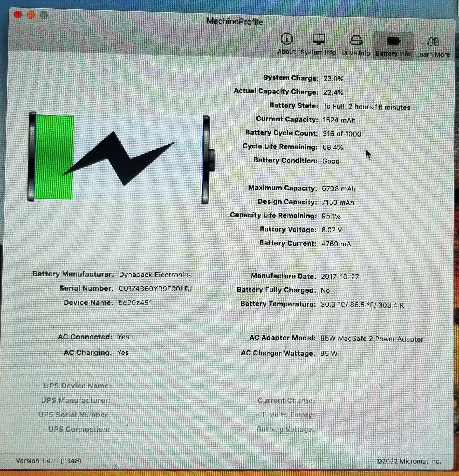Click the 316 of 1000 cycle count
This screenshot has height=476, width=459.
342,134
